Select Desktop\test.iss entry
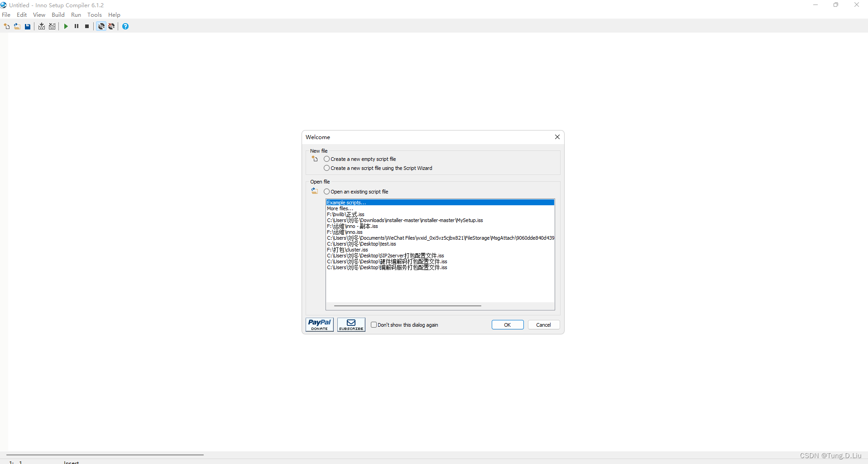This screenshot has width=868, height=464. coord(440,244)
